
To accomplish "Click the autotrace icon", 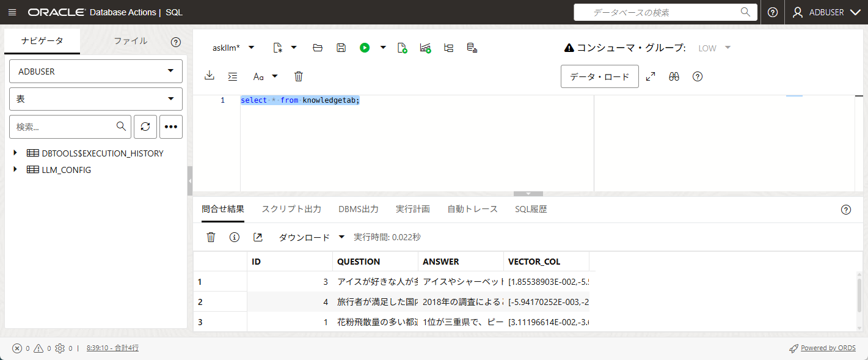I will [x=448, y=48].
